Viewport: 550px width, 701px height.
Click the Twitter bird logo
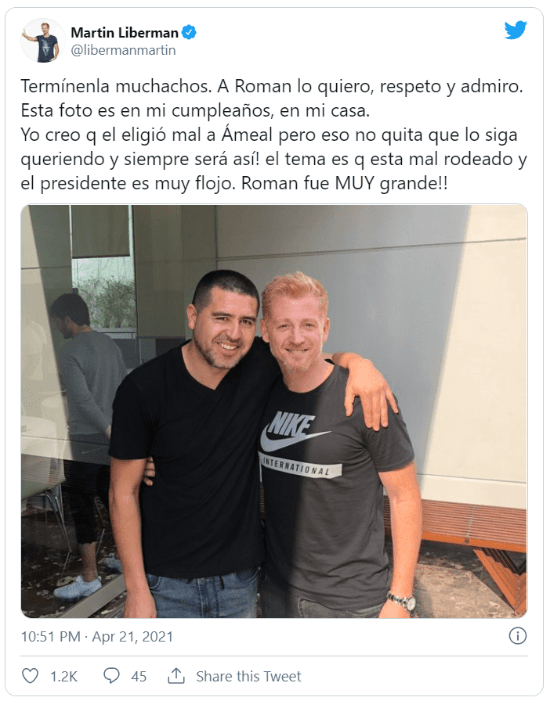(516, 31)
